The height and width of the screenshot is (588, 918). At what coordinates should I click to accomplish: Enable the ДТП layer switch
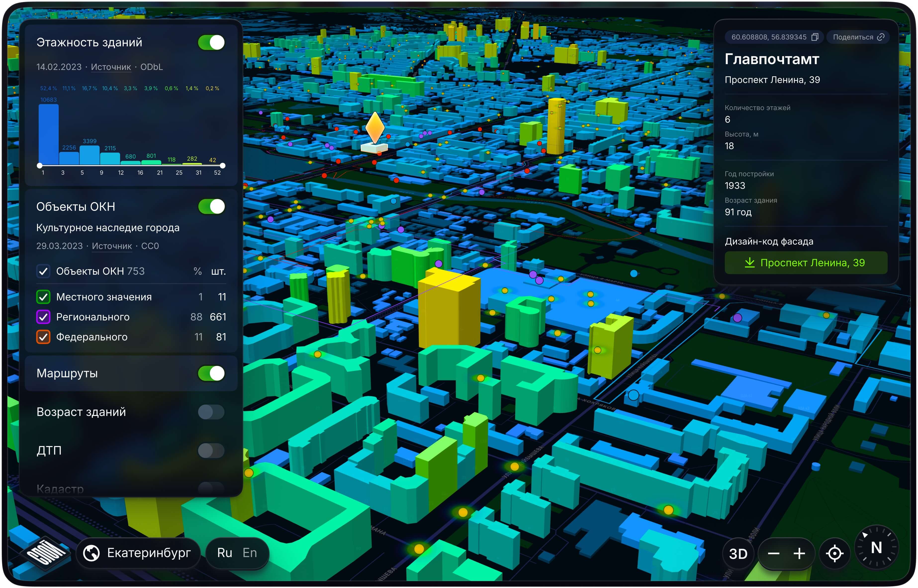coord(211,451)
